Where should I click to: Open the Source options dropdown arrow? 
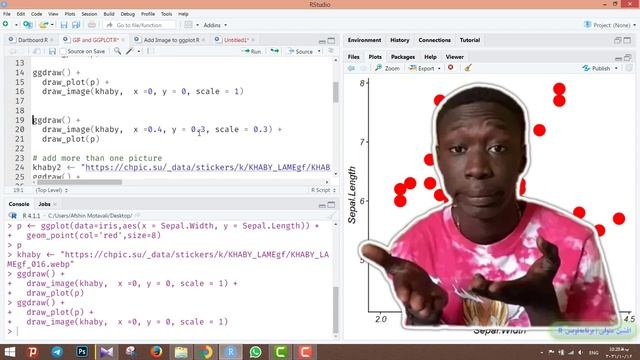tap(319, 51)
